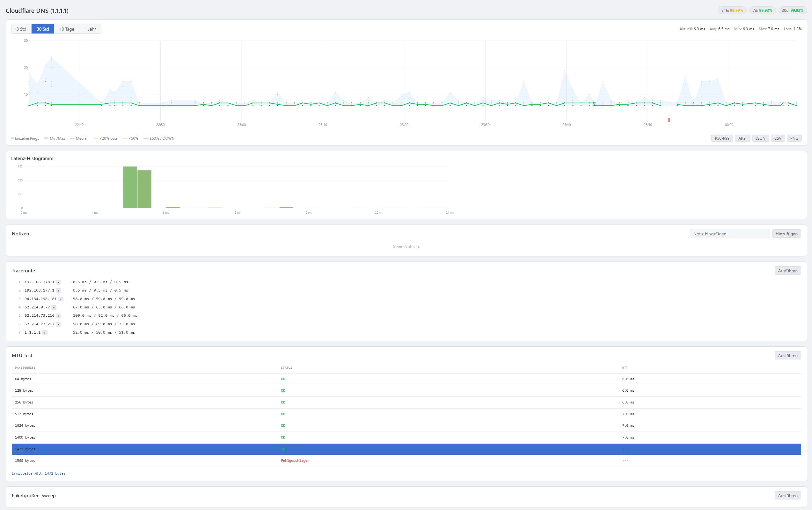The width and height of the screenshot is (812, 510).
Task: Click plus icon next to 192.168.178.1
Action: [58, 282]
